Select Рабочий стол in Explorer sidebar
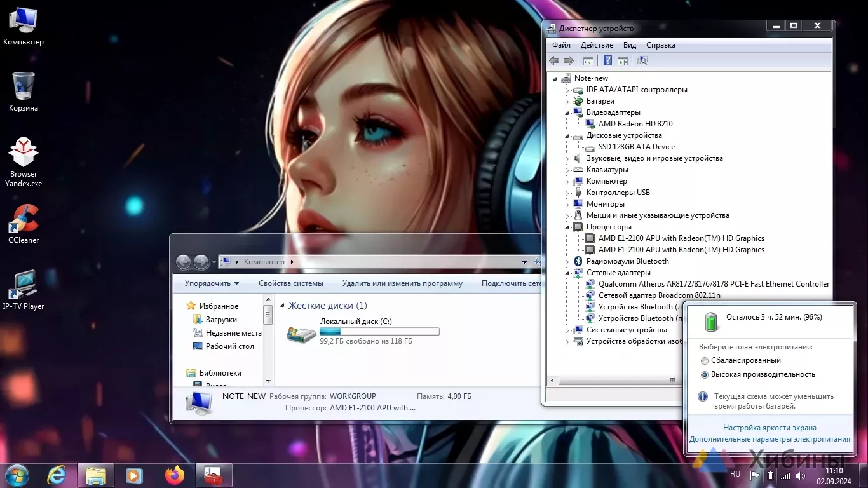868x488 pixels. tap(230, 346)
